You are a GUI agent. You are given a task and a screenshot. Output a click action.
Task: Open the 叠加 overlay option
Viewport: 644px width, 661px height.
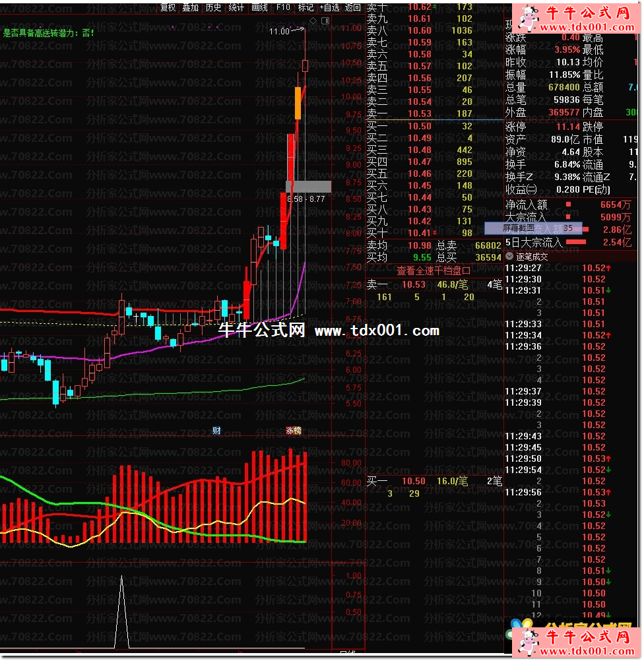(190, 7)
